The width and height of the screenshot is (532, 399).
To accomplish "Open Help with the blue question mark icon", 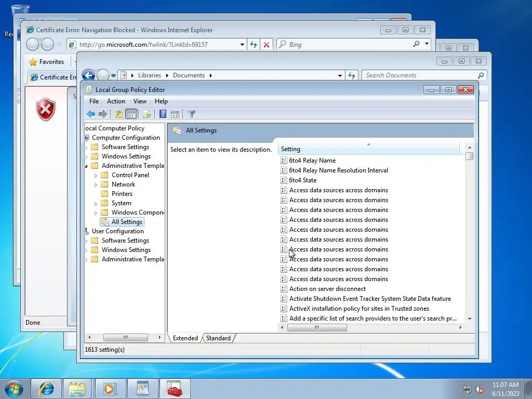I will tap(163, 114).
